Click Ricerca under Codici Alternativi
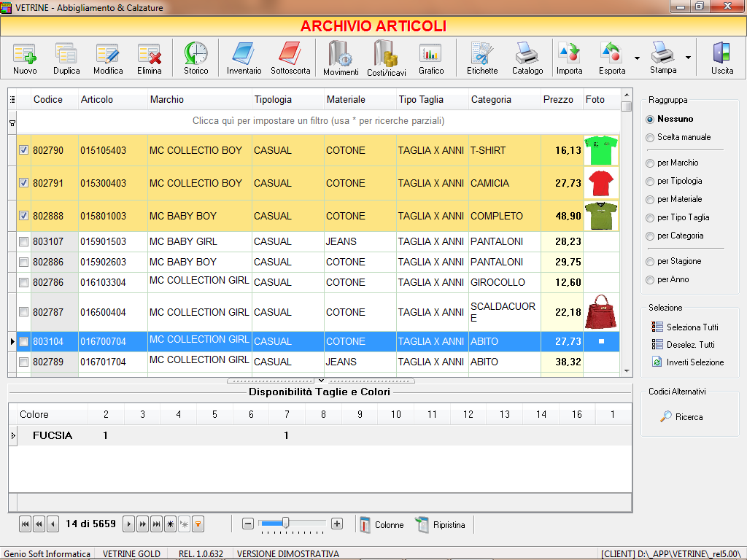The width and height of the screenshot is (747, 560). click(681, 417)
